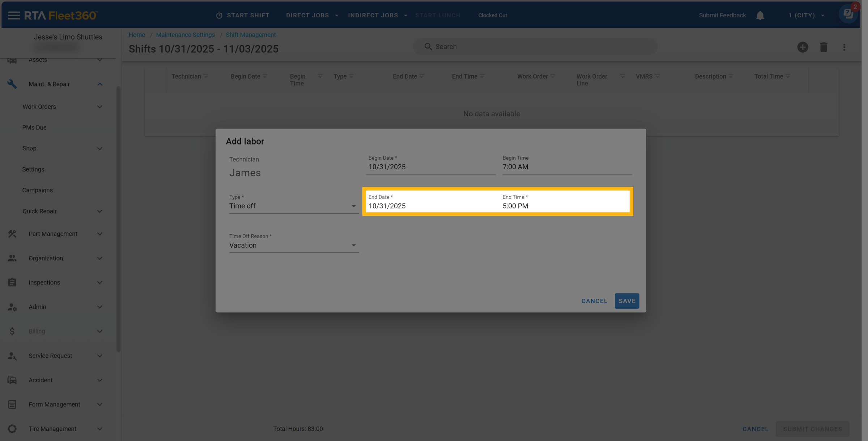Click the Save button in dialog
This screenshot has width=868, height=441.
pos(627,301)
